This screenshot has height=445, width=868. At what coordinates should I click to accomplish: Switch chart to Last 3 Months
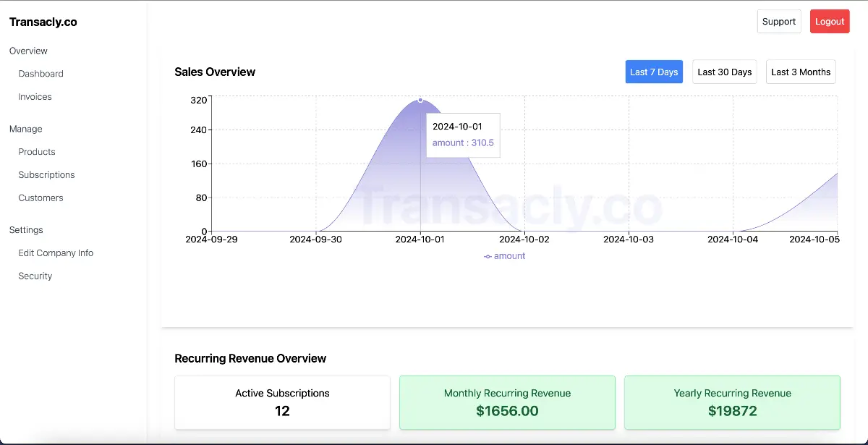click(x=800, y=72)
